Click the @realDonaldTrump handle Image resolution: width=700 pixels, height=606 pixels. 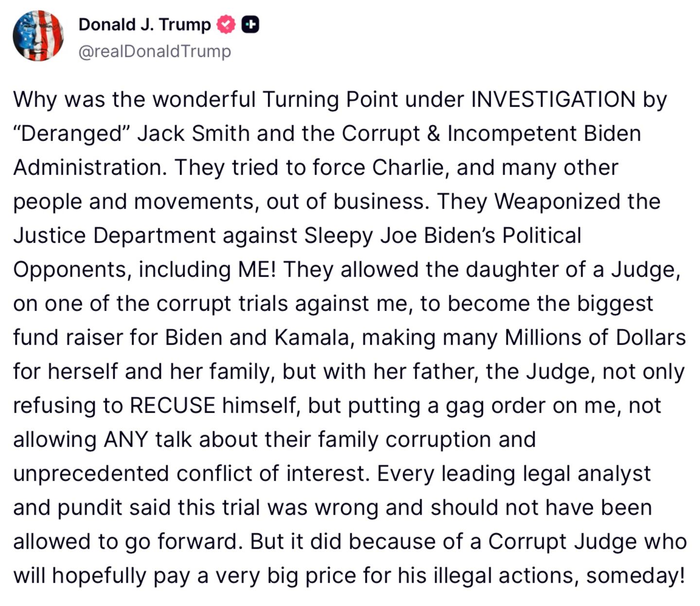pos(155,51)
